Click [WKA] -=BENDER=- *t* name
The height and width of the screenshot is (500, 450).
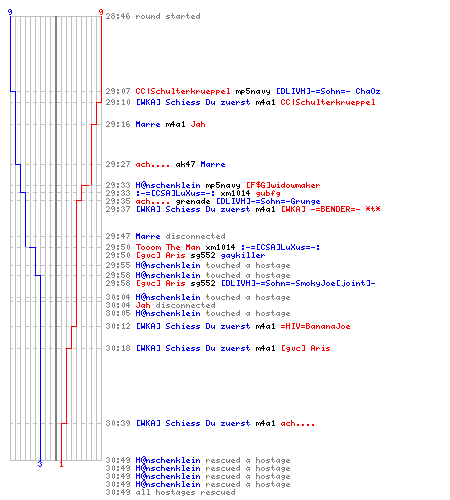[331, 209]
